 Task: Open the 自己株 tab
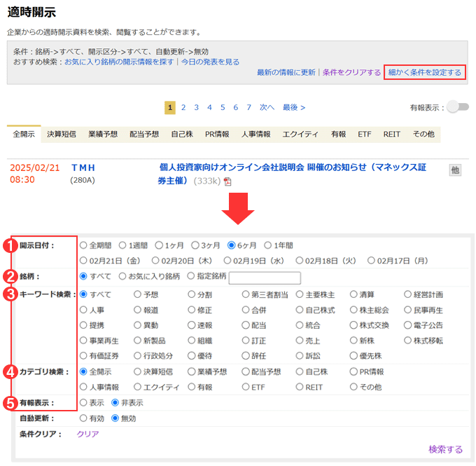[182, 134]
